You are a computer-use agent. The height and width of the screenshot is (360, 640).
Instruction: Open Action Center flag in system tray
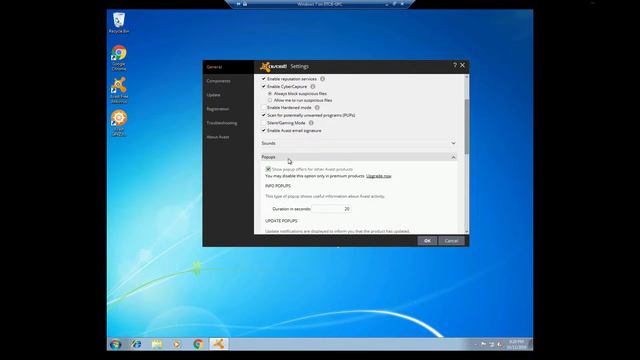point(484,344)
